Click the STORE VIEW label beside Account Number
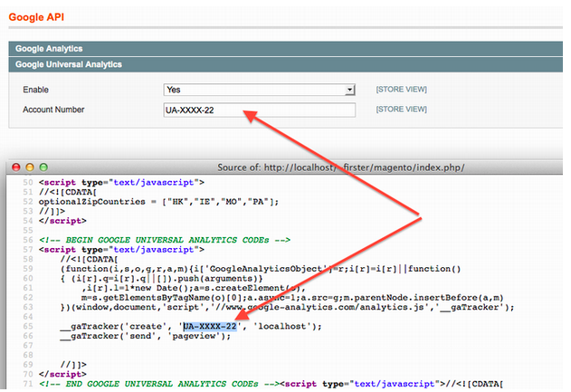This screenshot has height=392, width=571. click(x=401, y=110)
